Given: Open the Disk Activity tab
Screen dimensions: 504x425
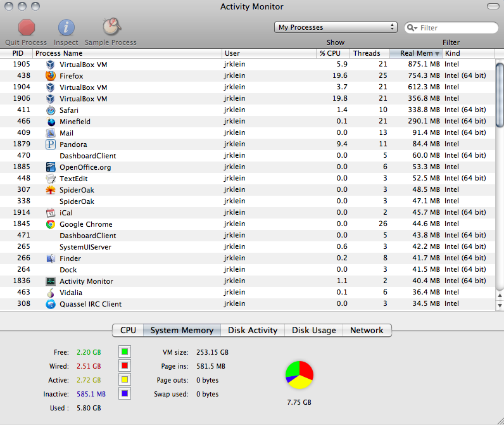Looking at the screenshot, I should (253, 330).
